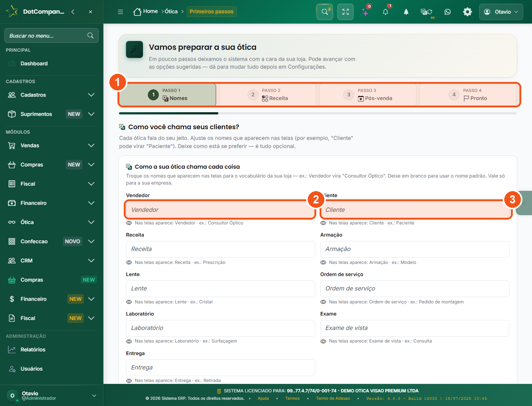Click the Suprimentos box icon
Viewport: 532px width, 406px height.
point(12,114)
